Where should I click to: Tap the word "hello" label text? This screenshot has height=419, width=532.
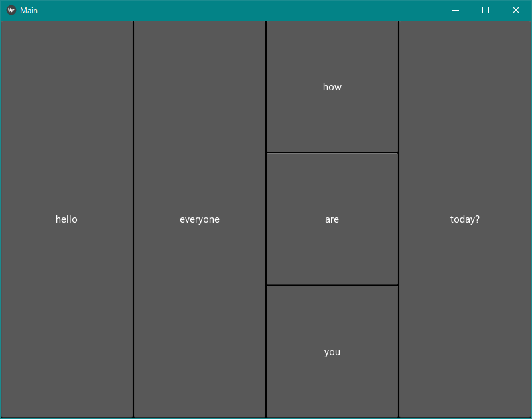click(x=66, y=219)
